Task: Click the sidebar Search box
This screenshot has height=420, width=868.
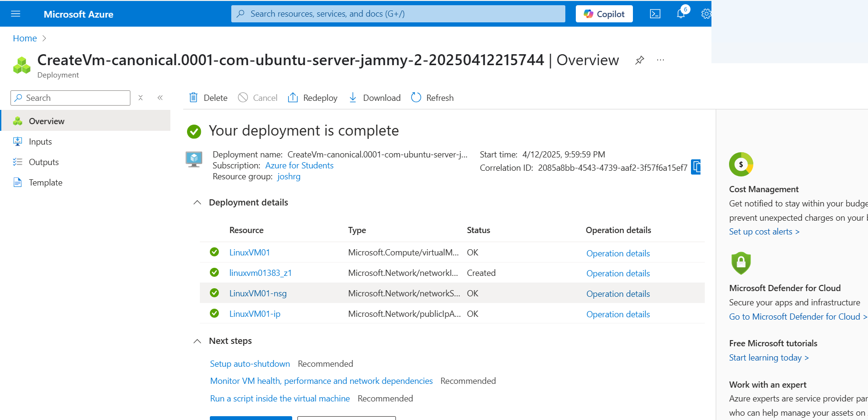Action: (x=70, y=98)
